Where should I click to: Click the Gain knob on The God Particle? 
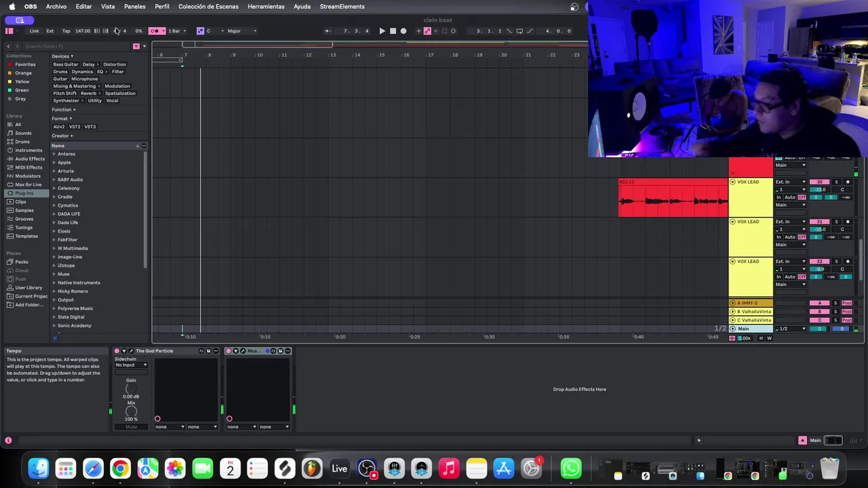[131, 388]
